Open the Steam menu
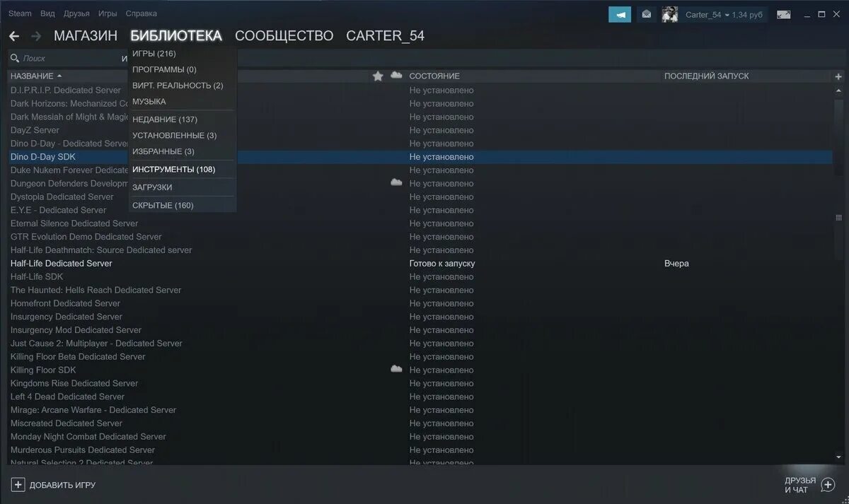Viewport: 849px width, 504px height. (20, 13)
